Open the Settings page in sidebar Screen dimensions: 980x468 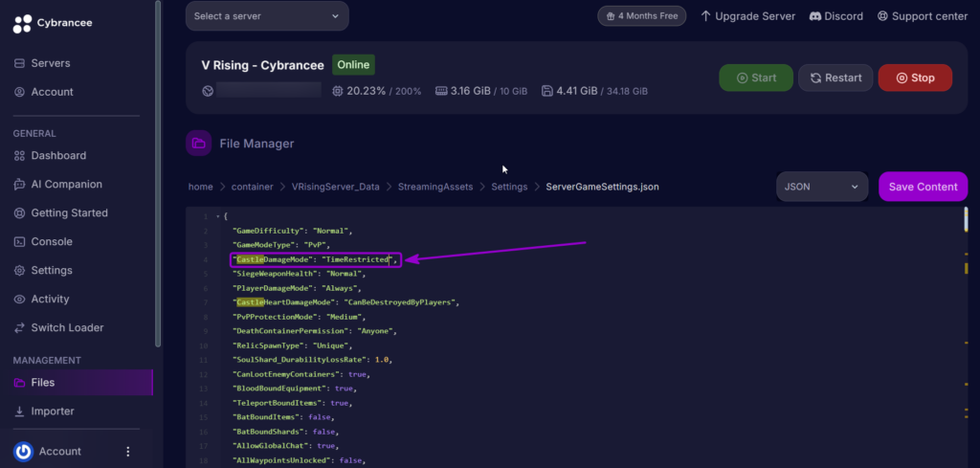pos(52,271)
